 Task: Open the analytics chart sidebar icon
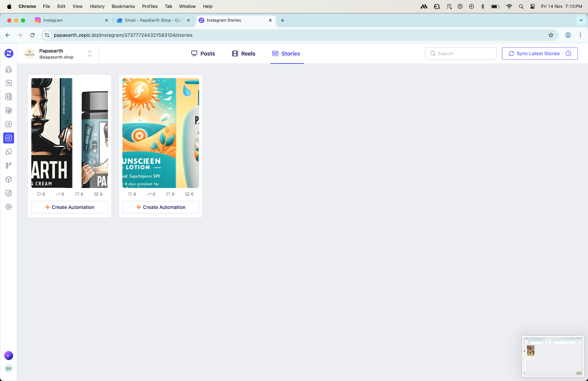tap(9, 193)
